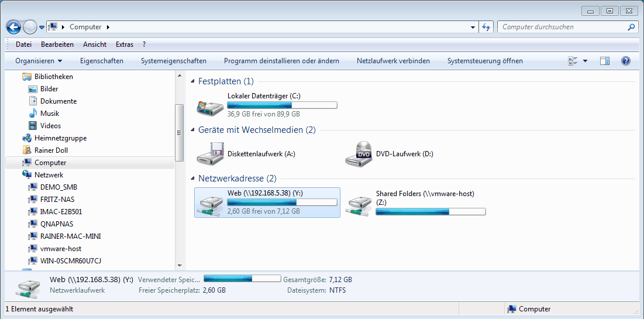644x319 pixels.
Task: Open the ? help menu
Action: [x=144, y=44]
